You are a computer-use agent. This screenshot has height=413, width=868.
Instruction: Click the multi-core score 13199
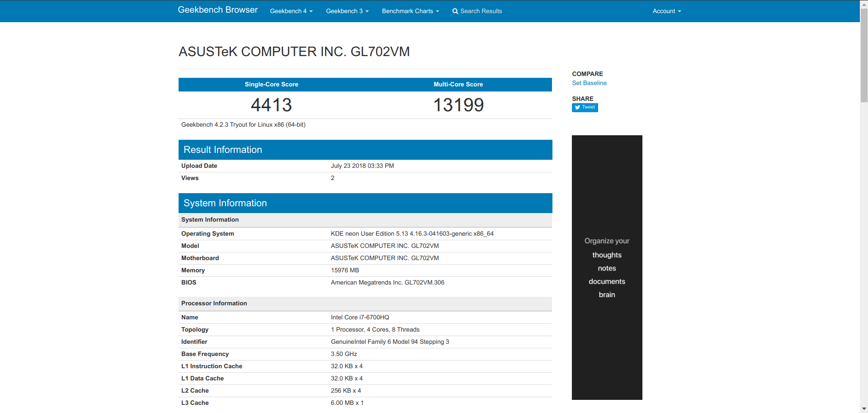pos(458,105)
